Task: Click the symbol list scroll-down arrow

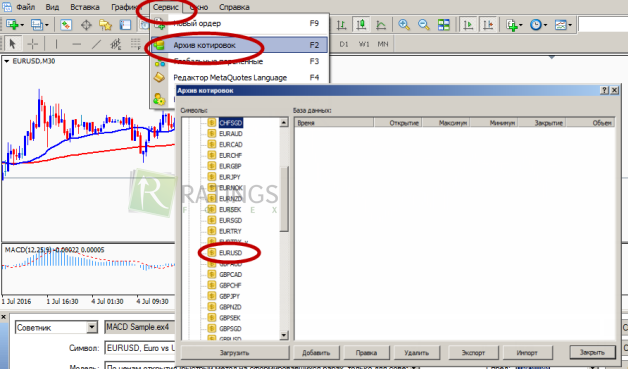Action: (284, 335)
